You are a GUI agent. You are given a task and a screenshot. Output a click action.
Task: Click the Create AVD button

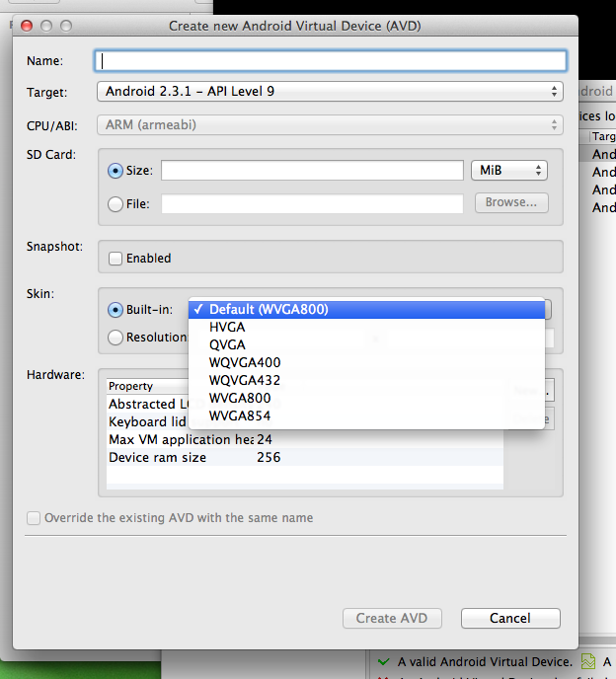pos(392,618)
